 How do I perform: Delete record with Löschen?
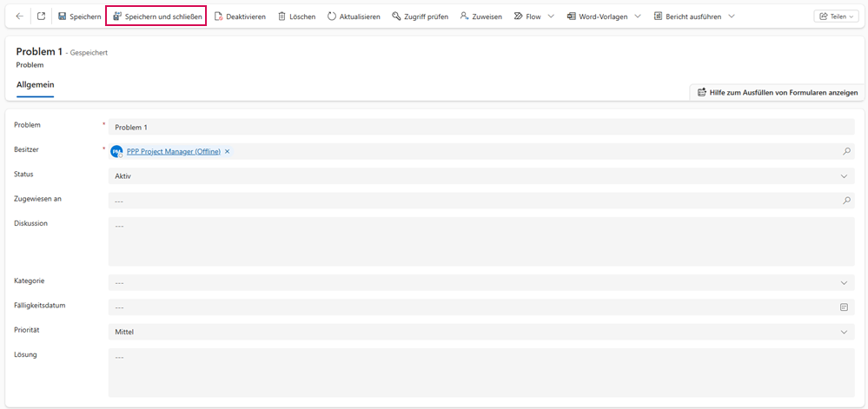[x=296, y=16]
